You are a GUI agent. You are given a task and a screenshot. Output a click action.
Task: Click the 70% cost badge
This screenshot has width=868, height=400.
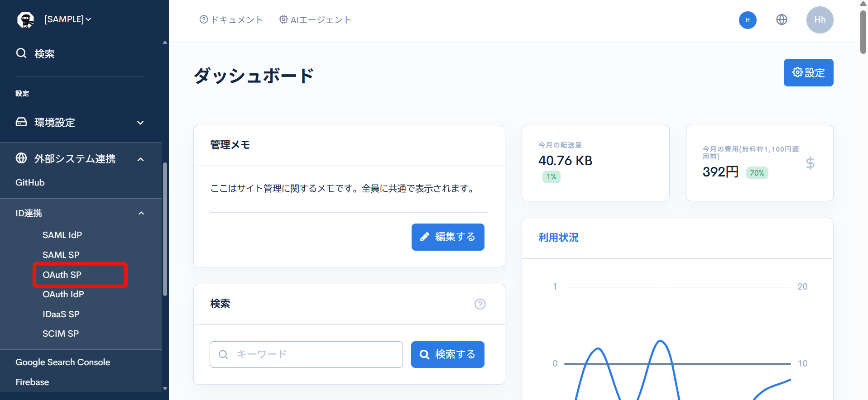click(x=757, y=173)
